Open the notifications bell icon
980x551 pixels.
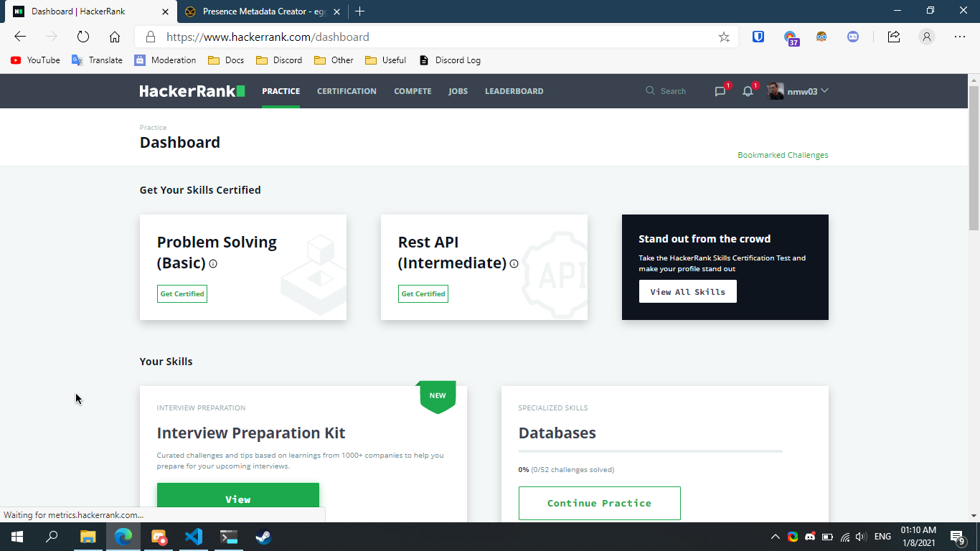748,91
